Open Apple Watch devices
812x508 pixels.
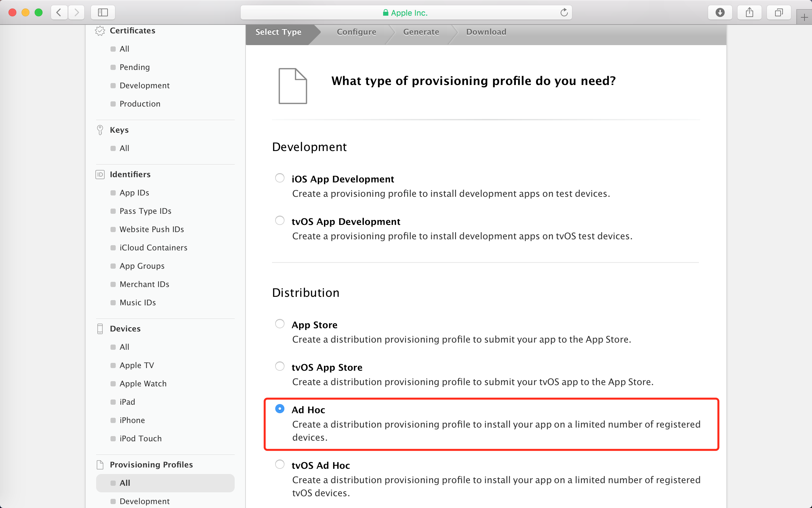click(143, 384)
